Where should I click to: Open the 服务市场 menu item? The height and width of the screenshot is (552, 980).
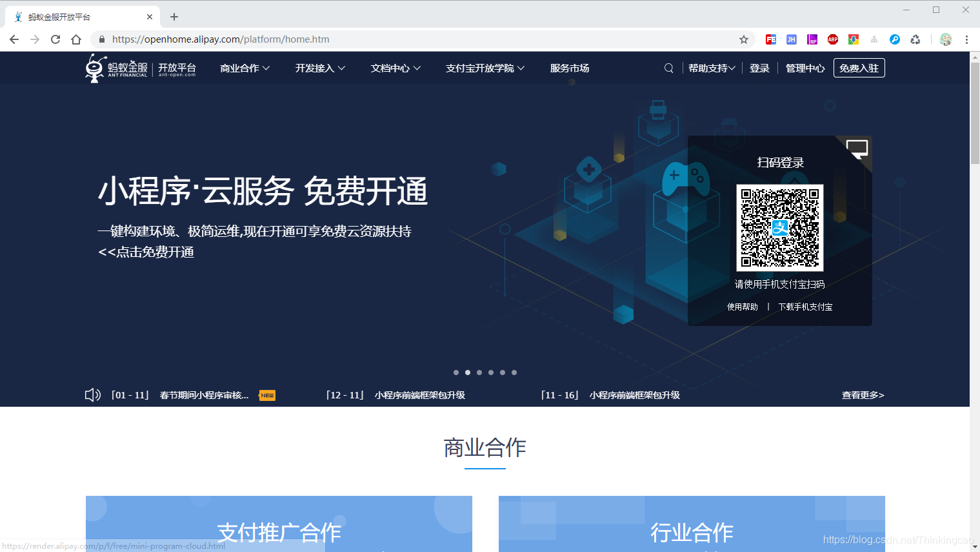point(570,68)
